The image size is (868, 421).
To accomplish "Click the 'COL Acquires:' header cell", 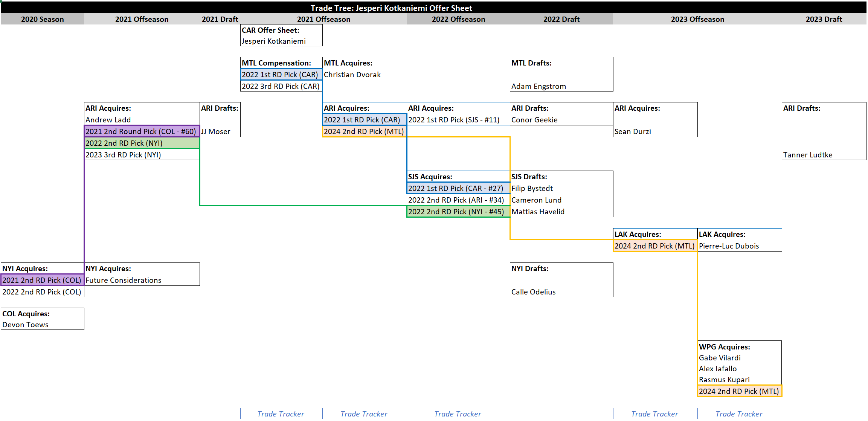I will (x=42, y=314).
